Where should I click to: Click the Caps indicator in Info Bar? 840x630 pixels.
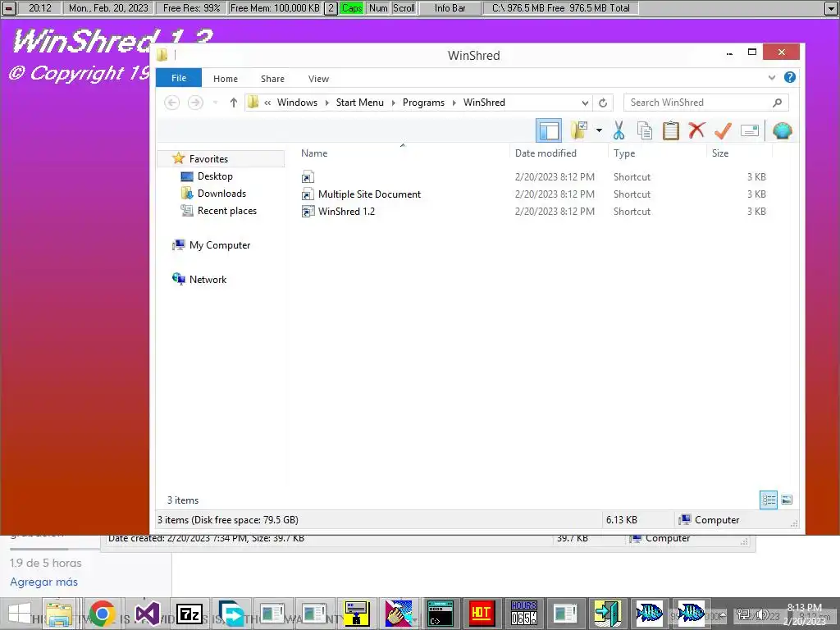coord(352,8)
